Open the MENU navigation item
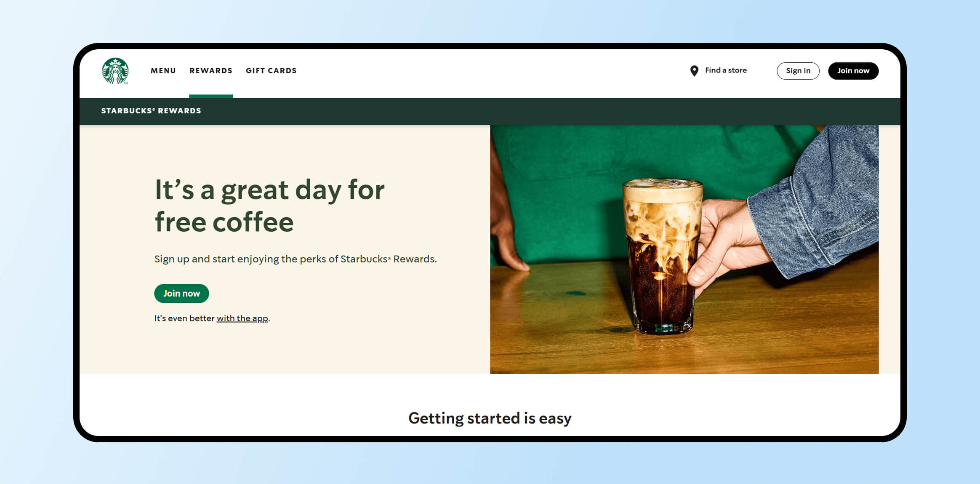980x484 pixels. point(163,71)
